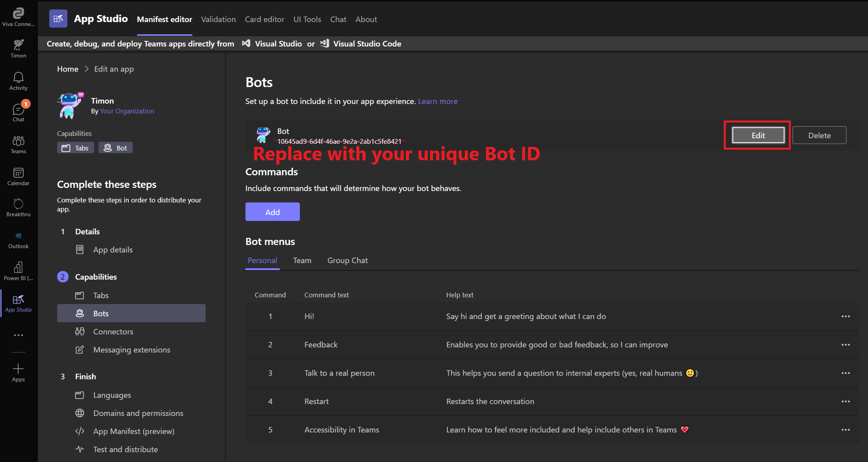Open the Apps store plus icon

(19, 373)
